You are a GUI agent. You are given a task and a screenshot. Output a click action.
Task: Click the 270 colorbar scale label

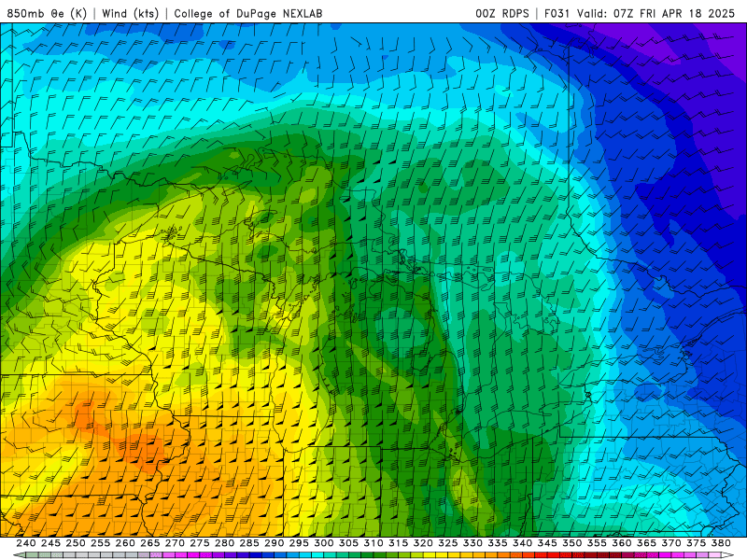[175, 543]
